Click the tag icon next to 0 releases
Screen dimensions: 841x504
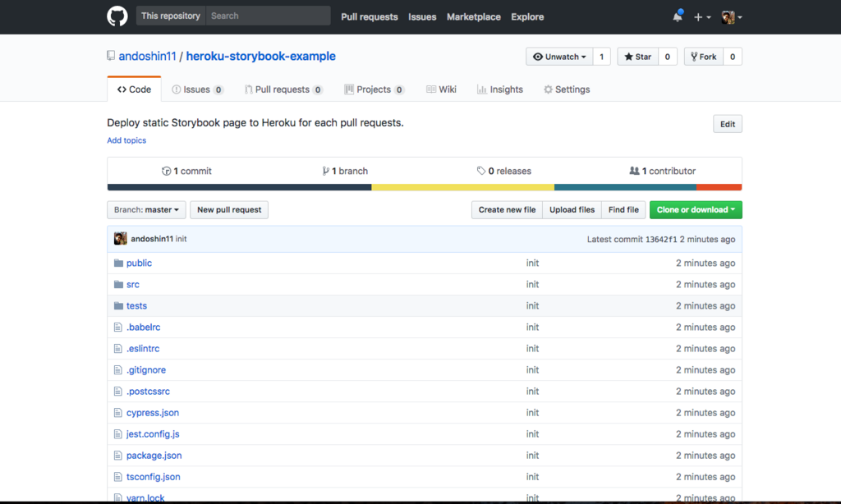click(x=481, y=171)
